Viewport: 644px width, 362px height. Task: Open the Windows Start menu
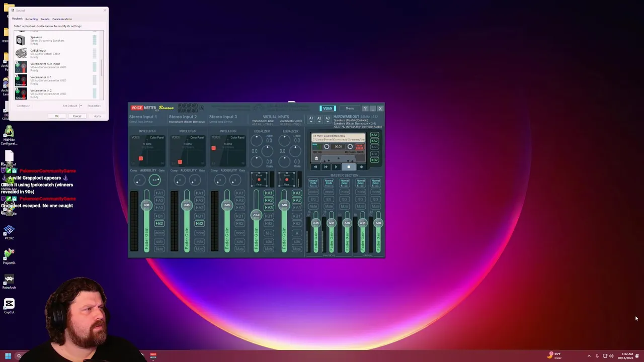tap(8, 356)
